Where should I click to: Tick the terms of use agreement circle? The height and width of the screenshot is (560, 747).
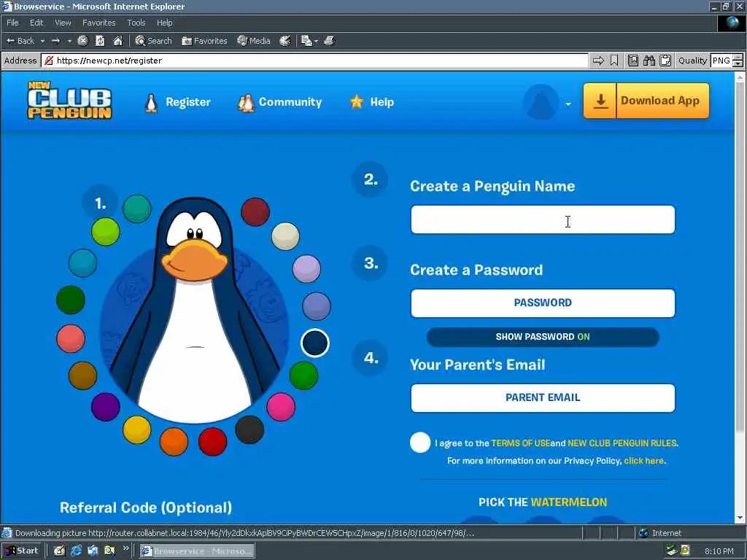[420, 443]
